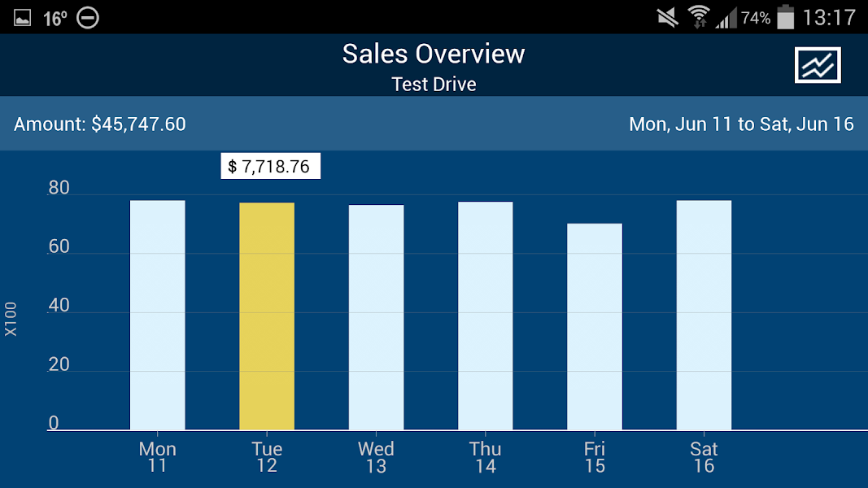Screen dimensions: 868x488
Task: Tap the picture notification icon
Action: click(x=22, y=17)
